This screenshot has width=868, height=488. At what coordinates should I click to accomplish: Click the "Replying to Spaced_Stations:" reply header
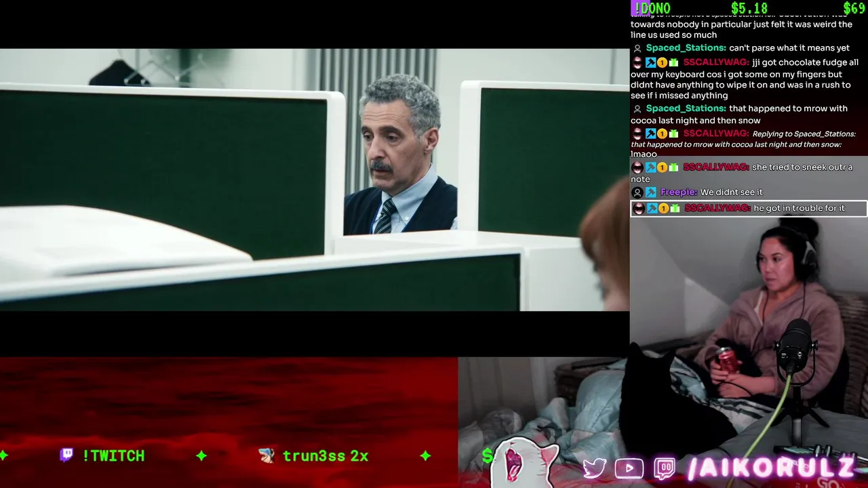[804, 134]
